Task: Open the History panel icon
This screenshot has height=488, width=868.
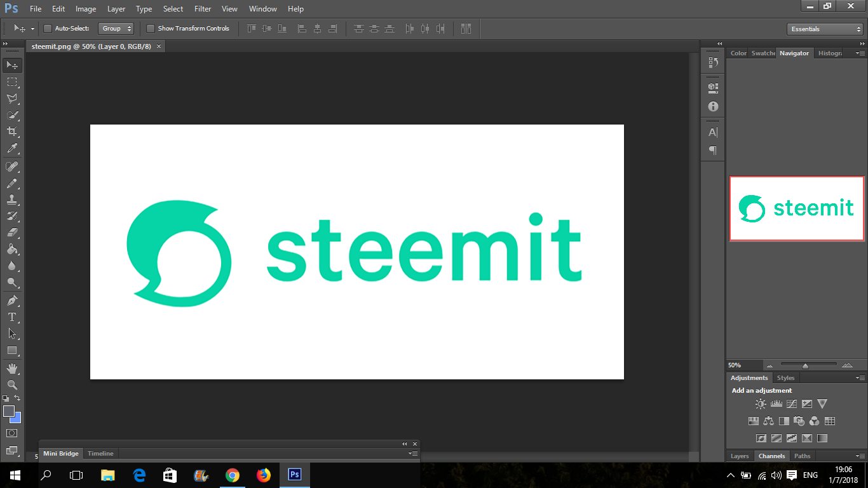Action: tap(713, 63)
